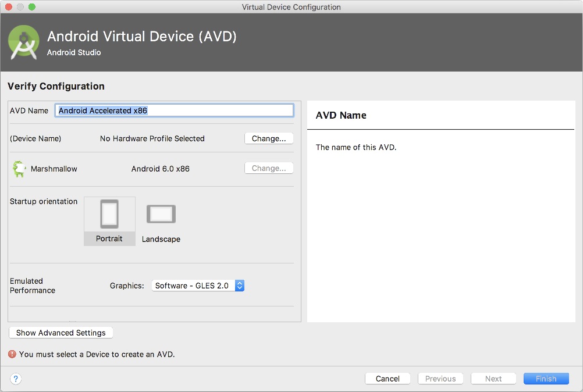Viewport: 583px width, 392px height.
Task: Click the red error warning icon
Action: [x=12, y=354]
